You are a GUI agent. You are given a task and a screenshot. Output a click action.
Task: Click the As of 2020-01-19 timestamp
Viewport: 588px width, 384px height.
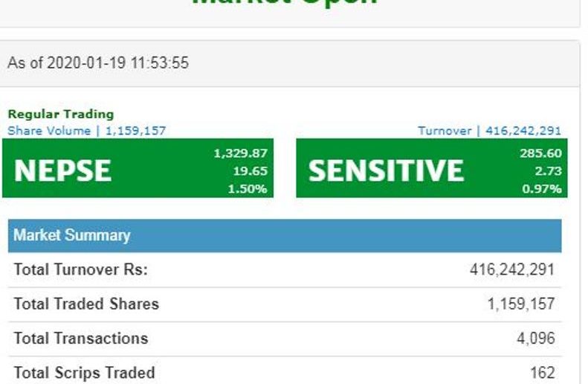98,63
